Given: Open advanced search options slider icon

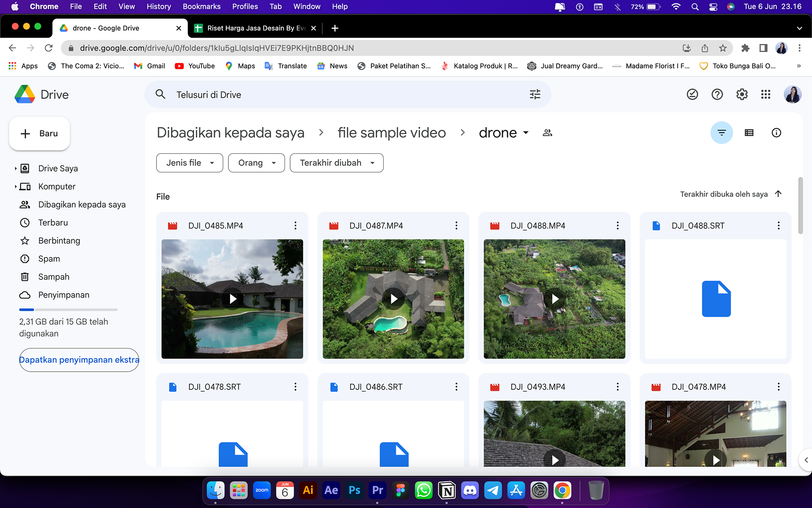Looking at the screenshot, I should click(x=535, y=94).
